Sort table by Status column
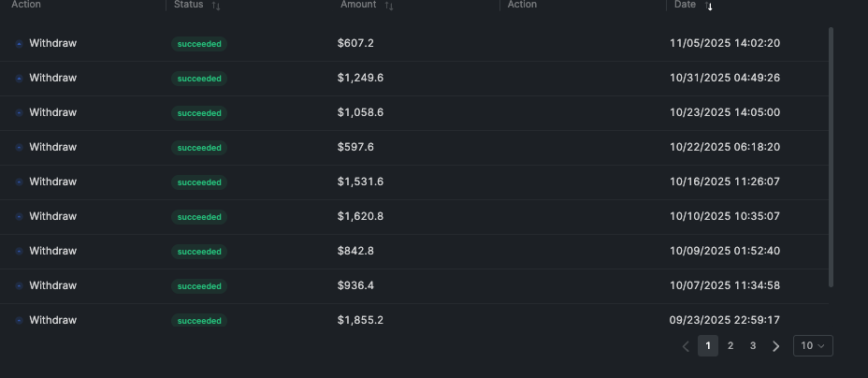 [x=216, y=6]
